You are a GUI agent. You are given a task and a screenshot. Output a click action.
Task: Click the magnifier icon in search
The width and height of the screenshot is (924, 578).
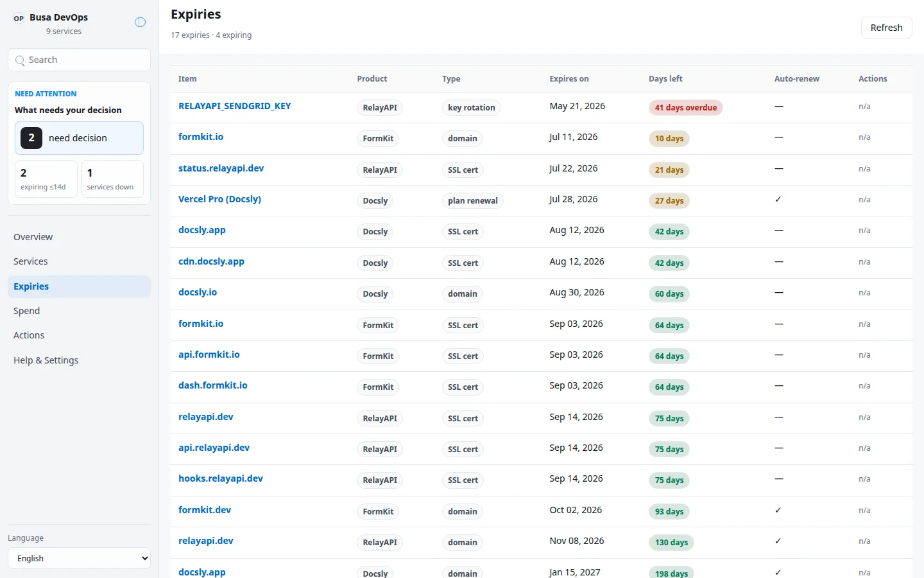(20, 60)
